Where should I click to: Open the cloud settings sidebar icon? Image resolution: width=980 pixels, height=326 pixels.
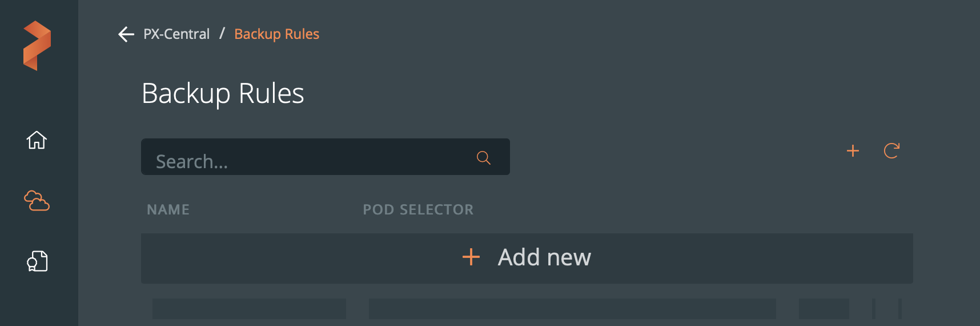[x=37, y=201]
